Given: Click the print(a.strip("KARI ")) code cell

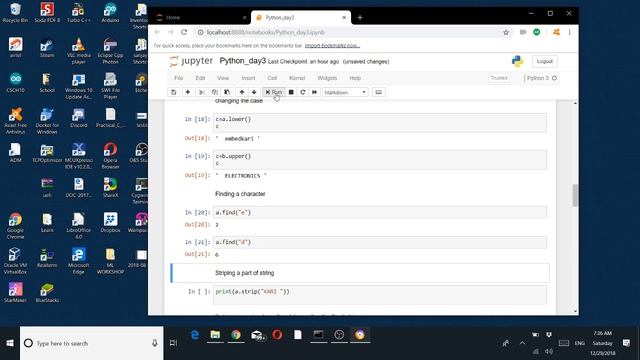Looking at the screenshot, I should coord(380,295).
